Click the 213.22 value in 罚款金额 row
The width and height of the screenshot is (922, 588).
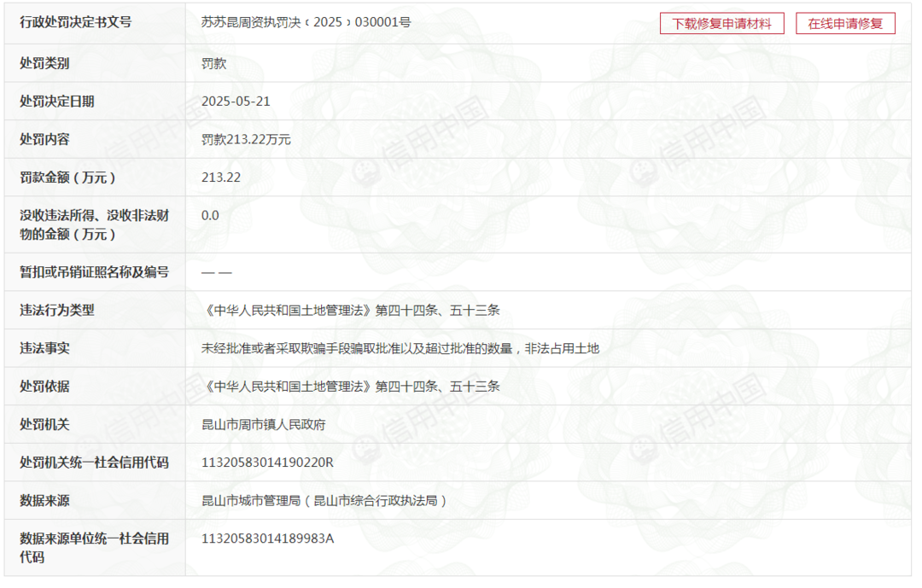pos(221,178)
